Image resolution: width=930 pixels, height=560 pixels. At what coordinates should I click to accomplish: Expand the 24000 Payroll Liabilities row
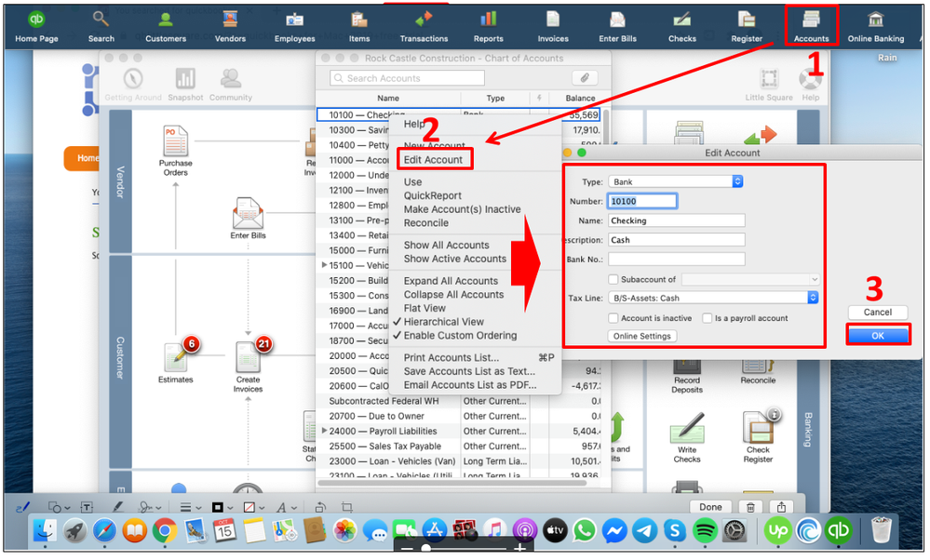[324, 431]
